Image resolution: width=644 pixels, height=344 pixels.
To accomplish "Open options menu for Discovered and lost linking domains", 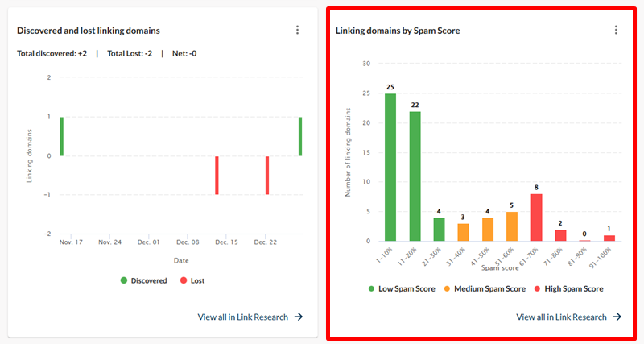I will coord(297,30).
